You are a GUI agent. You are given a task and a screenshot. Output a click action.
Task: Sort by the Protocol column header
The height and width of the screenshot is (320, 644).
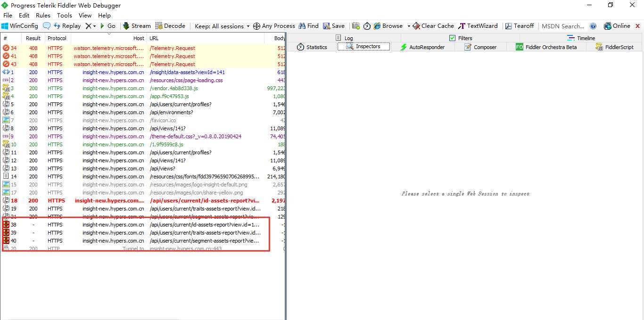(57, 38)
